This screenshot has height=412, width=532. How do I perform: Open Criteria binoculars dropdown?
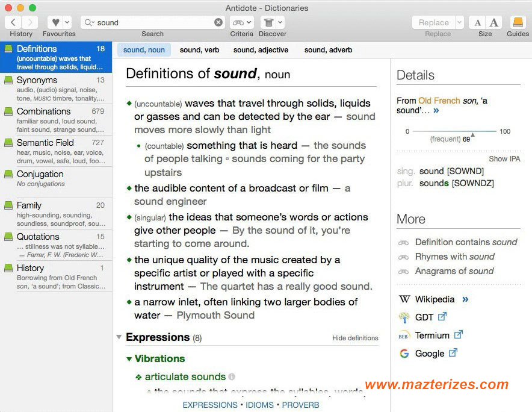tap(241, 22)
